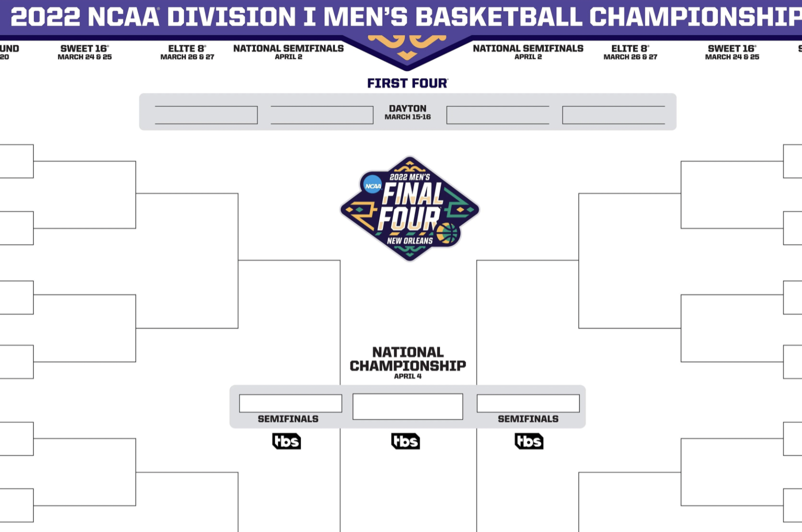This screenshot has height=532, width=802.
Task: Click the blue NCAA circle badge
Action: pyautogui.click(x=372, y=185)
